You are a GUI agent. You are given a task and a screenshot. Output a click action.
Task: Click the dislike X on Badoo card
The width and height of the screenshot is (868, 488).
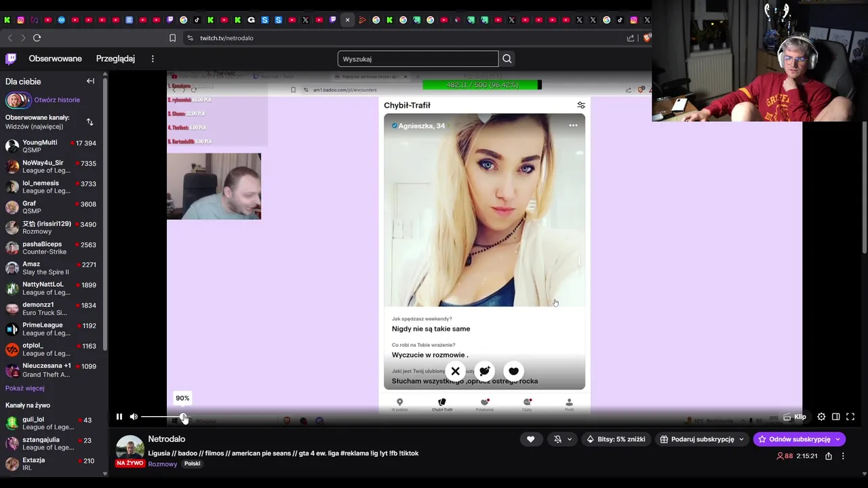pyautogui.click(x=456, y=371)
